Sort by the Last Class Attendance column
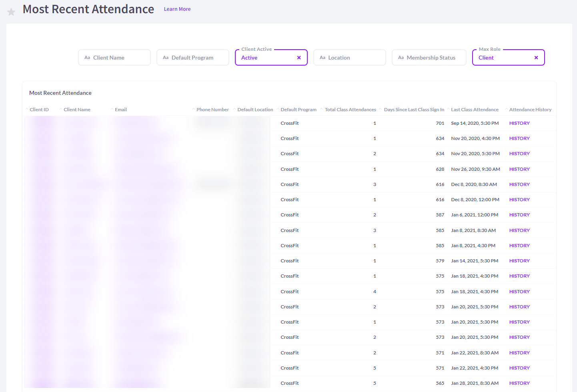The width and height of the screenshot is (577, 392). coord(475,110)
